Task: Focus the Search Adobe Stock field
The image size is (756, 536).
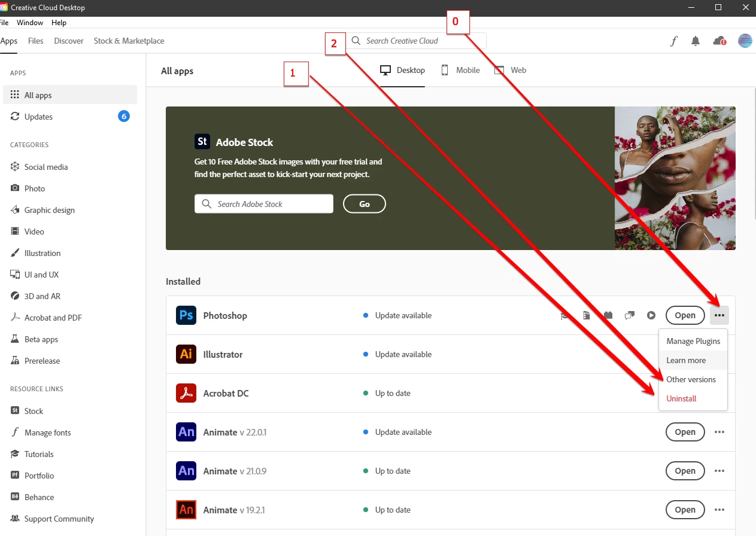Action: click(264, 204)
